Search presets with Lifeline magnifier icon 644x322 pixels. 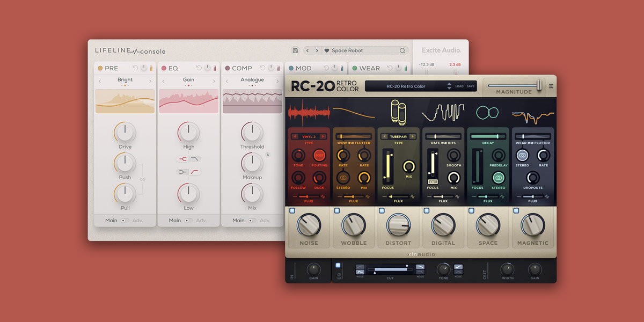[402, 50]
